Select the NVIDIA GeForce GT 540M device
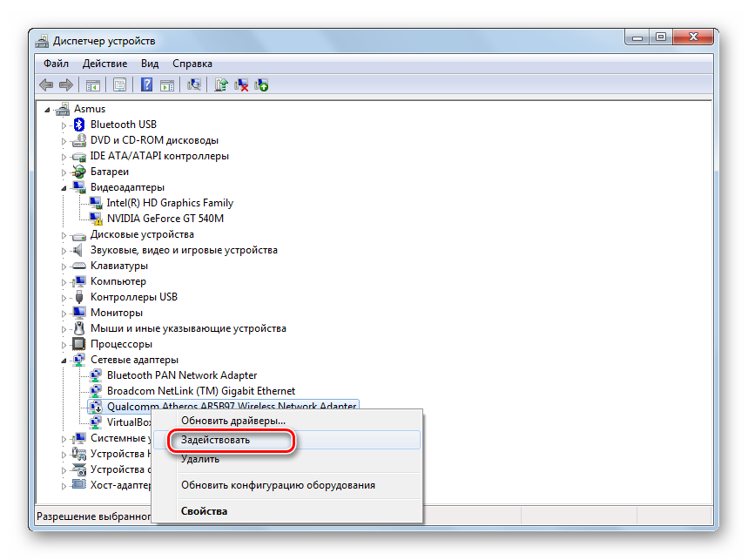This screenshot has width=748, height=560. (165, 219)
